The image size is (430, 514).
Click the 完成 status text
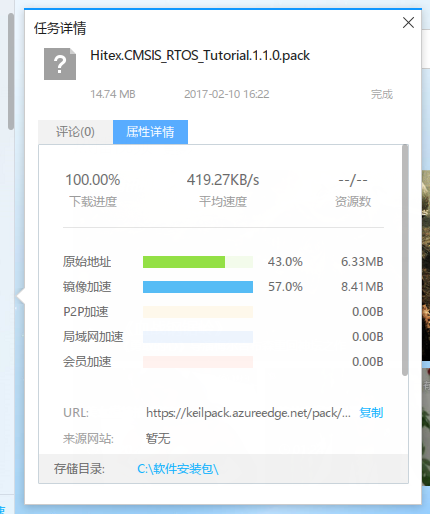[382, 94]
